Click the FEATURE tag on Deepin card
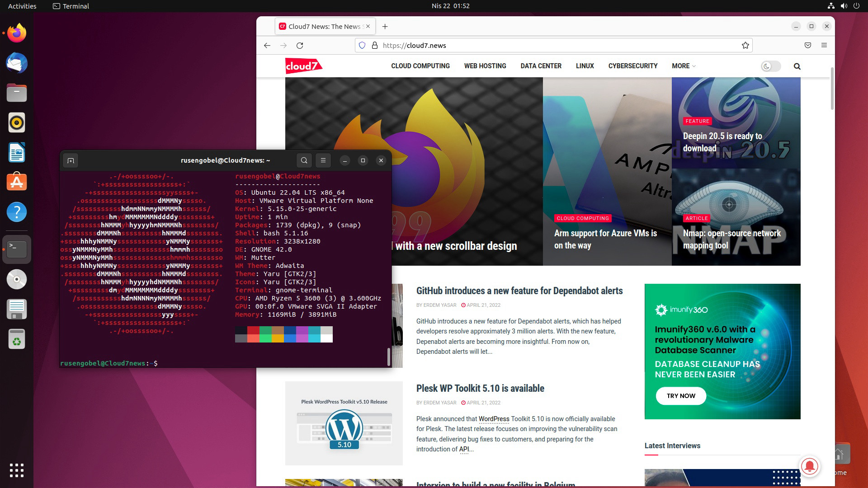Image resolution: width=868 pixels, height=488 pixels. coord(697,121)
